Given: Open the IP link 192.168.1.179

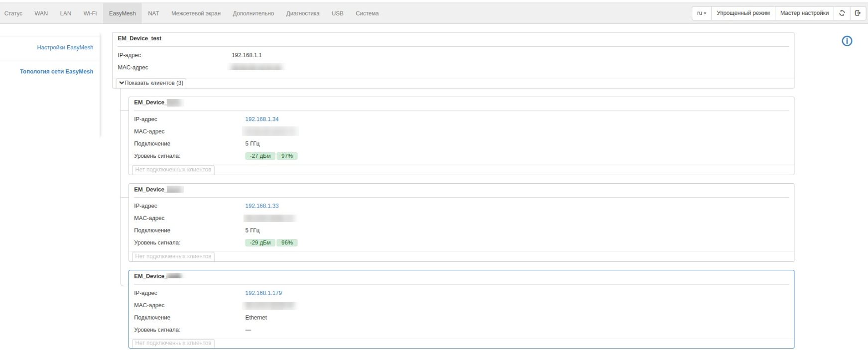Looking at the screenshot, I should coord(263,293).
